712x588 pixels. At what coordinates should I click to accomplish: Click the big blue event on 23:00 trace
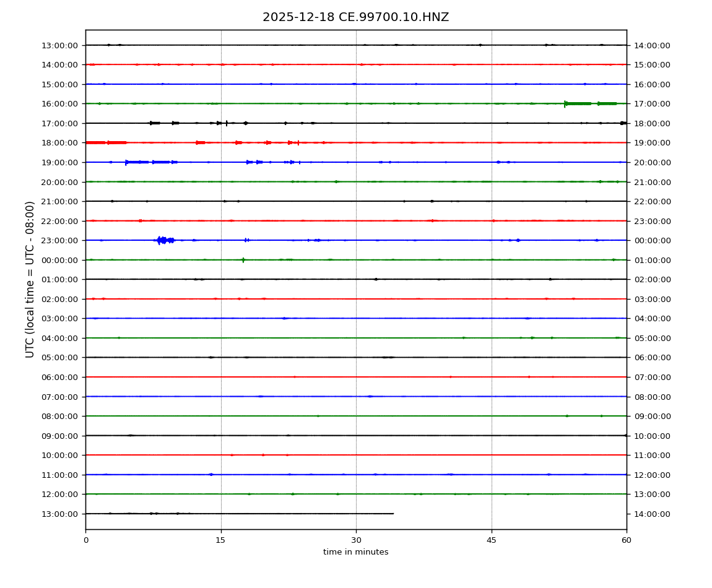[163, 240]
